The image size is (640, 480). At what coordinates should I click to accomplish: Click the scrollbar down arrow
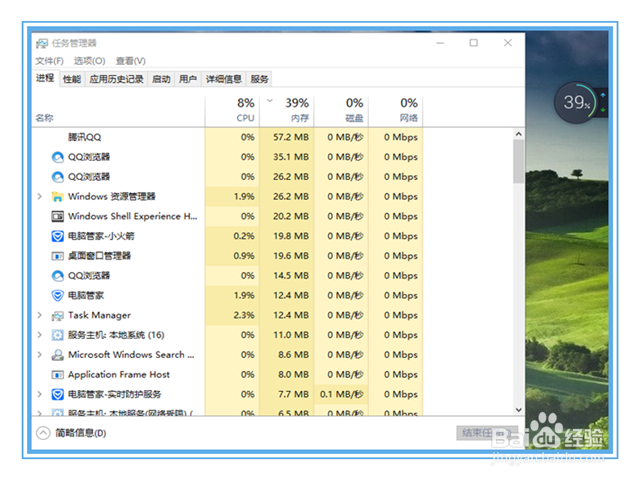coord(518,410)
